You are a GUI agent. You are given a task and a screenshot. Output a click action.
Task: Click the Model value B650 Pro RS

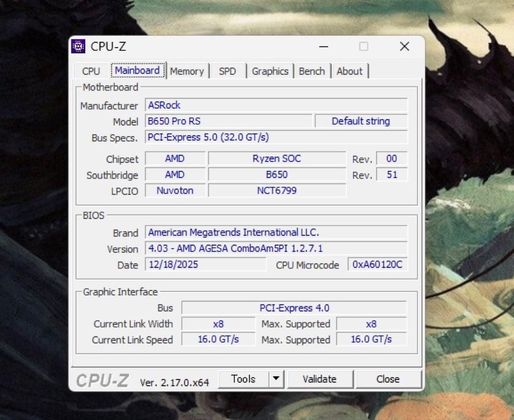point(228,121)
